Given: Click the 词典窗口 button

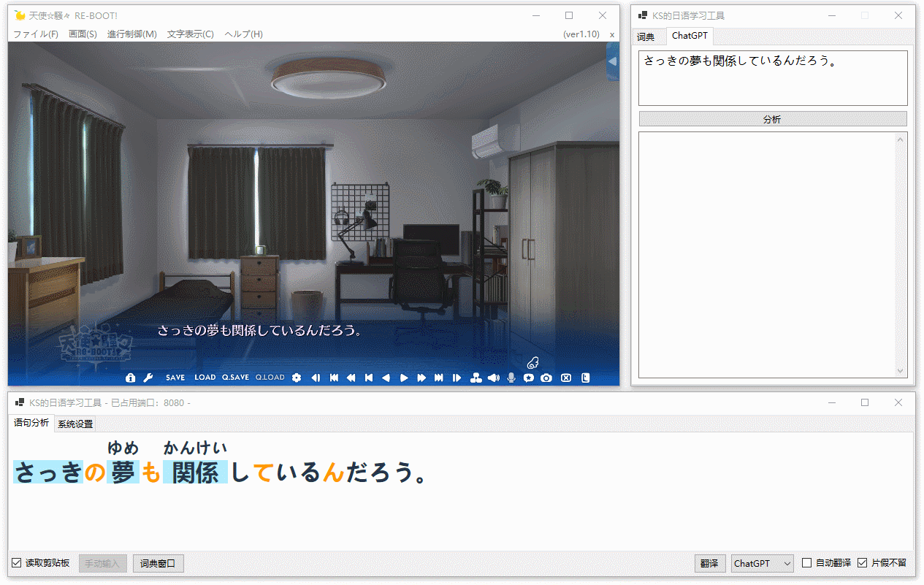Looking at the screenshot, I should (x=159, y=563).
